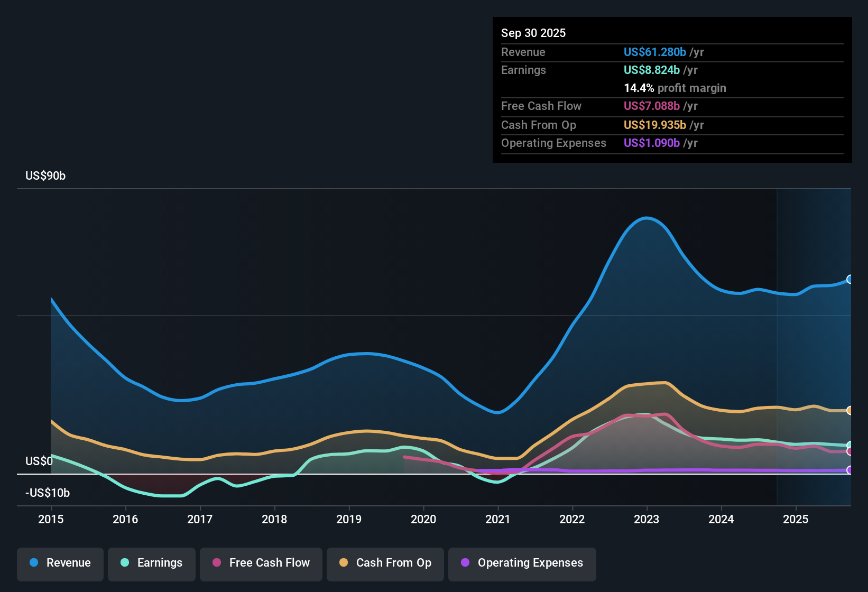
Task: Toggle the Earnings series visibility
Action: point(152,563)
